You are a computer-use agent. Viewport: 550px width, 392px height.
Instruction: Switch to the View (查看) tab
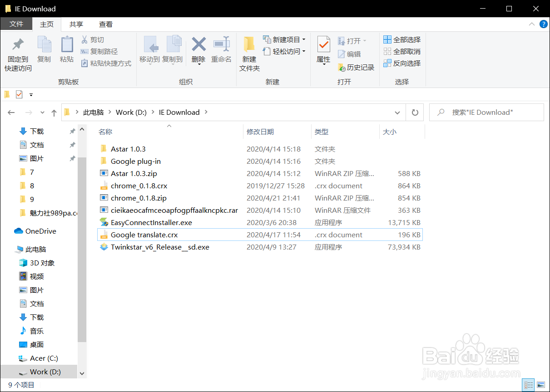coord(106,24)
